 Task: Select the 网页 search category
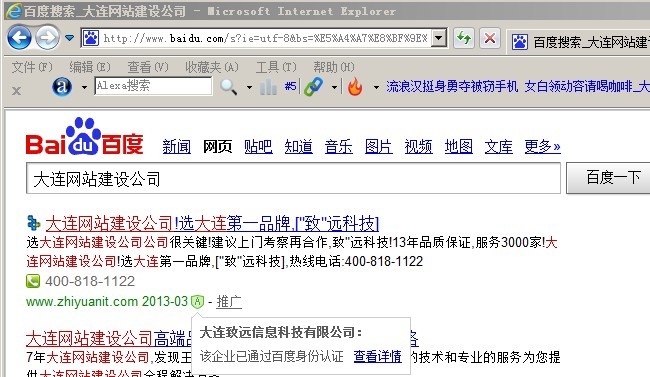point(217,146)
